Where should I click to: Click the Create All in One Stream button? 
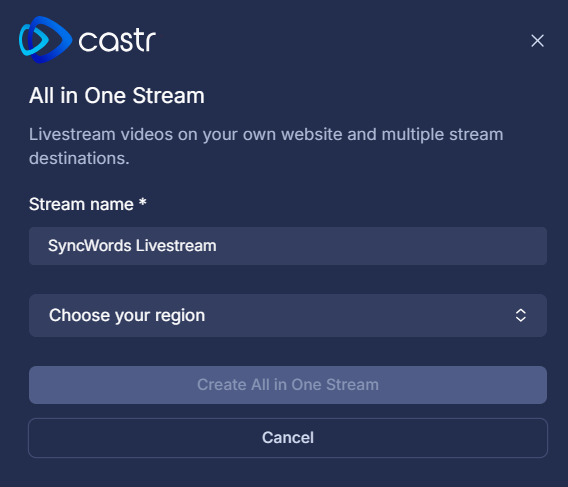pyautogui.click(x=288, y=385)
